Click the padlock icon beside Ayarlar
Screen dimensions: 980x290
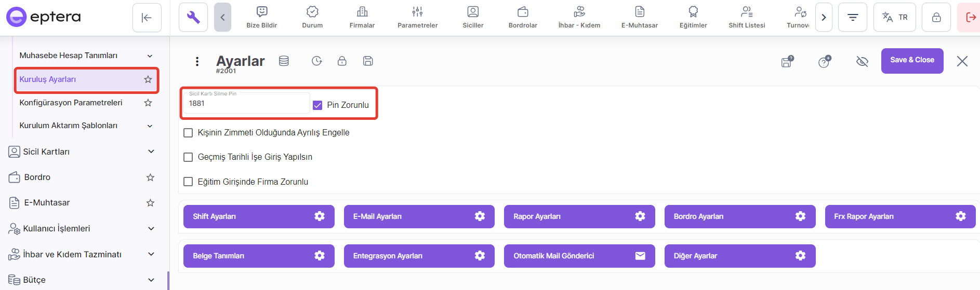(342, 61)
